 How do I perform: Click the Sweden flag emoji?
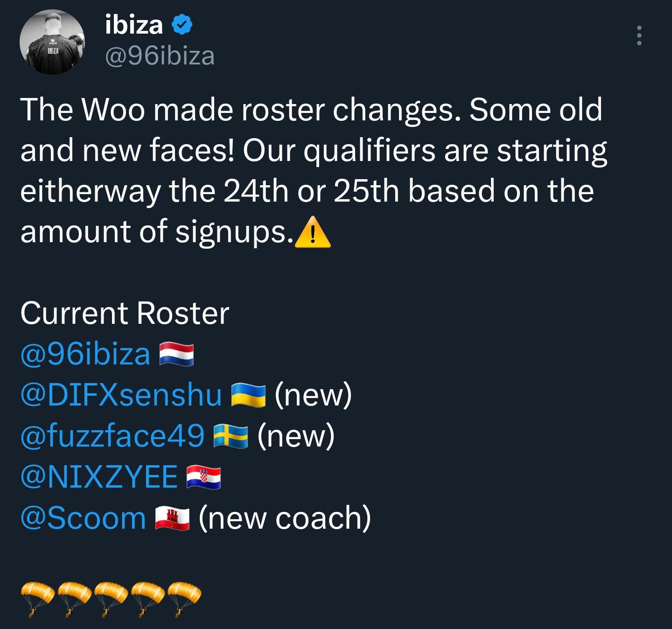(x=231, y=436)
